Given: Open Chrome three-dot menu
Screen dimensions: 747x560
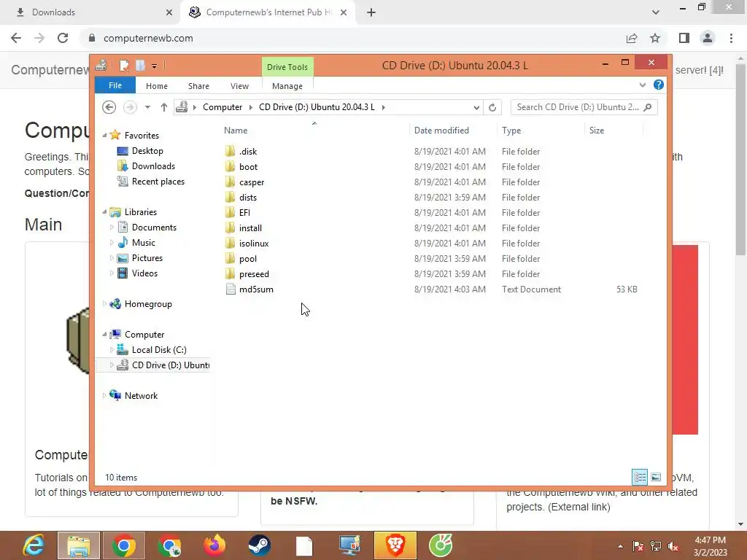Looking at the screenshot, I should [731, 38].
